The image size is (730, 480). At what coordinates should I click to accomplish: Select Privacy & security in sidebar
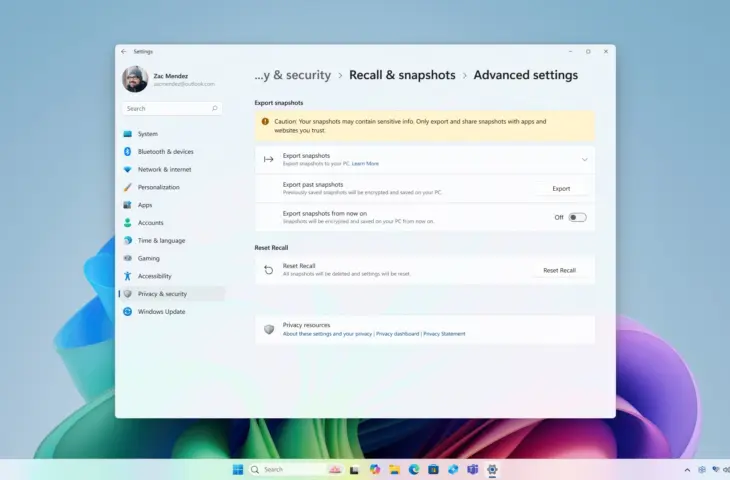(172, 294)
